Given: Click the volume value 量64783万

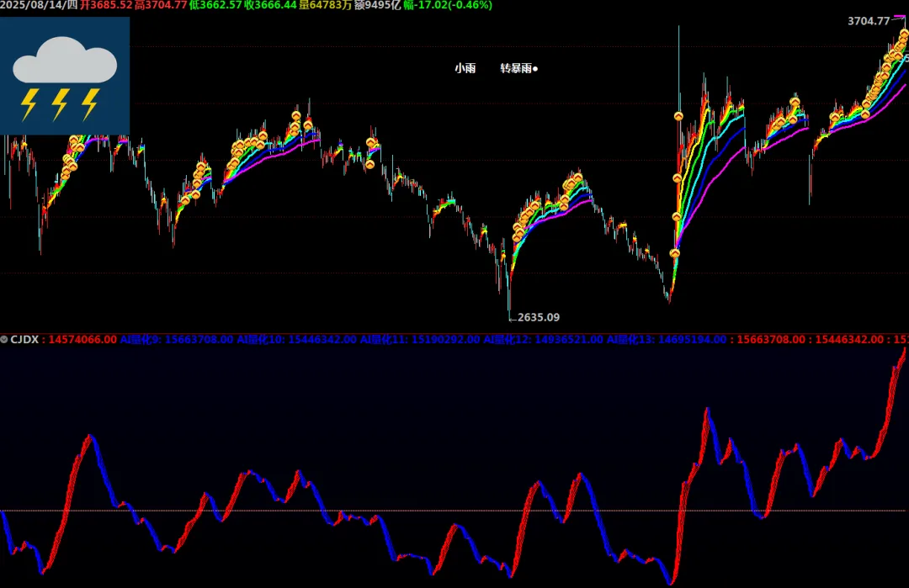Looking at the screenshot, I should (325, 5).
